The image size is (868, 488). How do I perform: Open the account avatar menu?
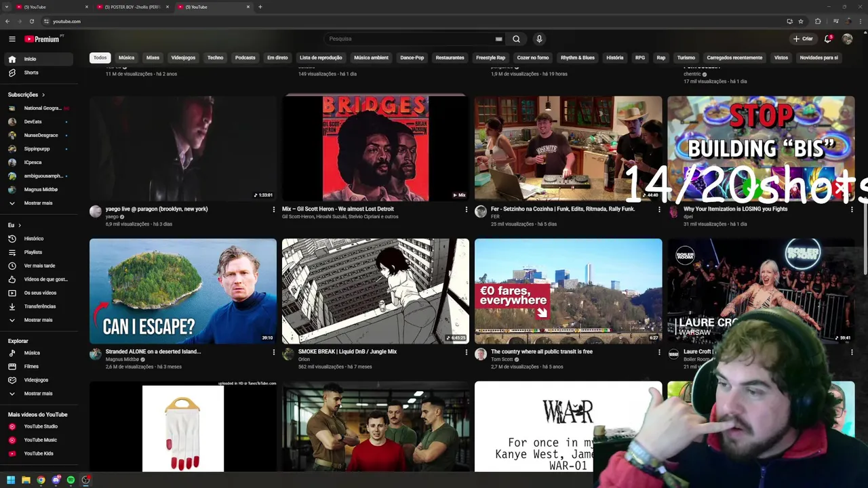(x=847, y=39)
